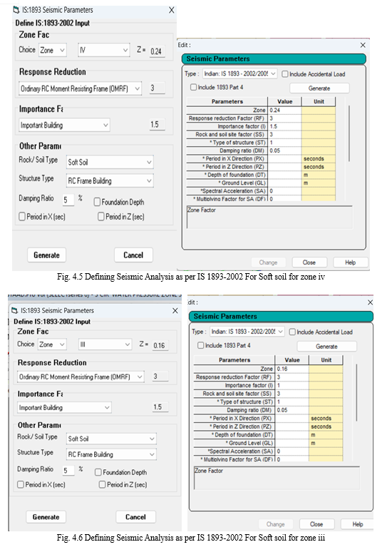The height and width of the screenshot is (547, 392).
Task: Select Damping ratio (DM) row in Zone 0.24 table
Action: (261, 150)
